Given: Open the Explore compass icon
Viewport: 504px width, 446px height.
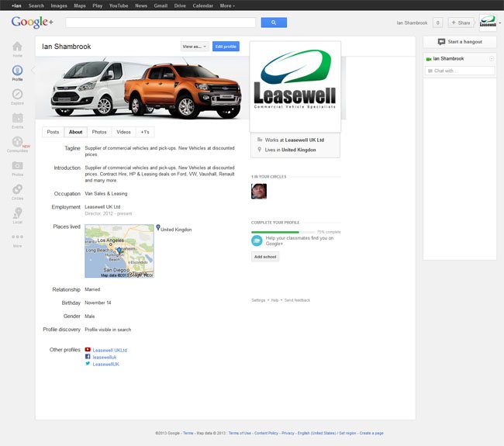Looking at the screenshot, I should coord(17,94).
